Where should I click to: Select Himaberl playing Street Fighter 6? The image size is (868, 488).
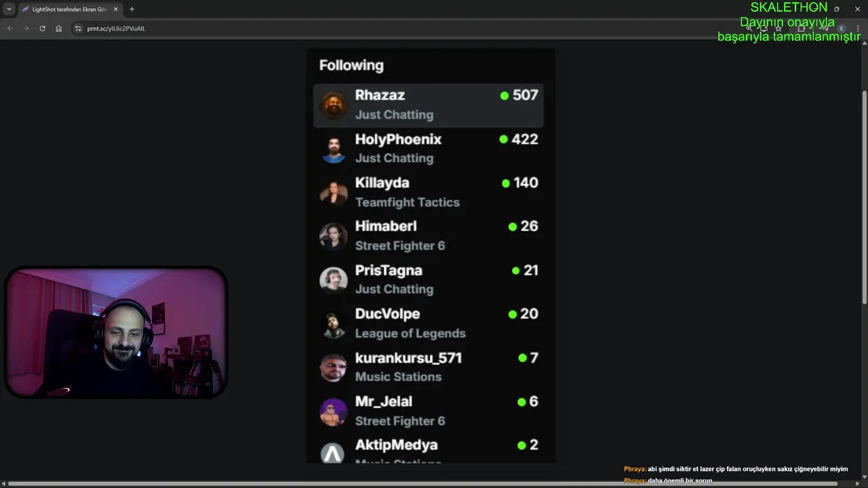click(429, 236)
